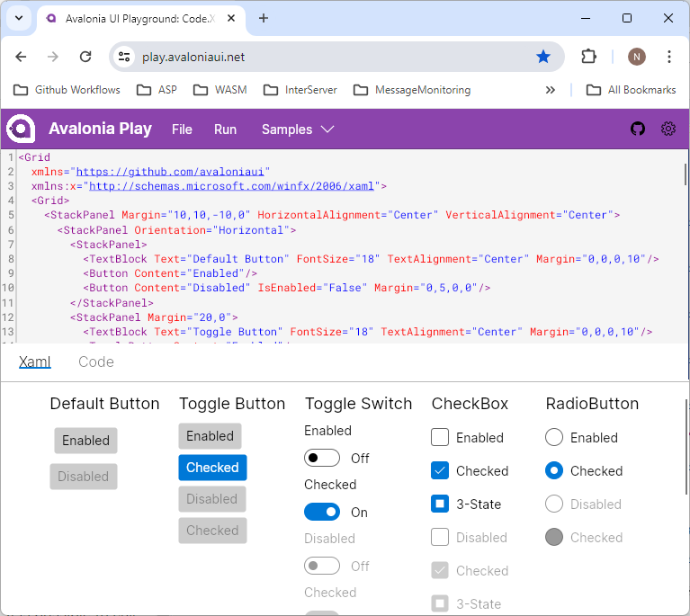View site information icon in address bar
Screen dimensions: 690x616
124,57
